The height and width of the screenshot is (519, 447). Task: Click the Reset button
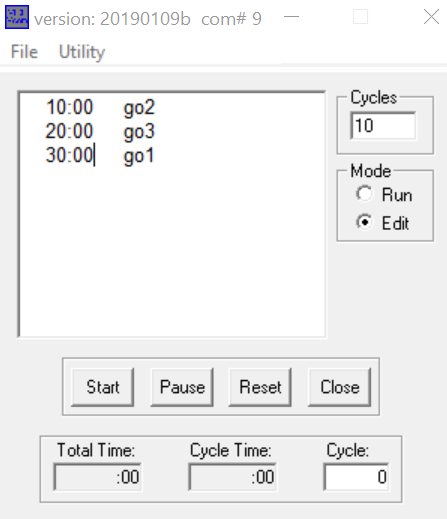pos(260,387)
